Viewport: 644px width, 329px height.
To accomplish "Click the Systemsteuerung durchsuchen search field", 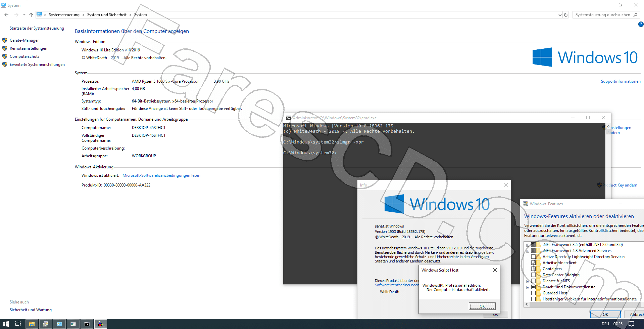I will pos(602,15).
